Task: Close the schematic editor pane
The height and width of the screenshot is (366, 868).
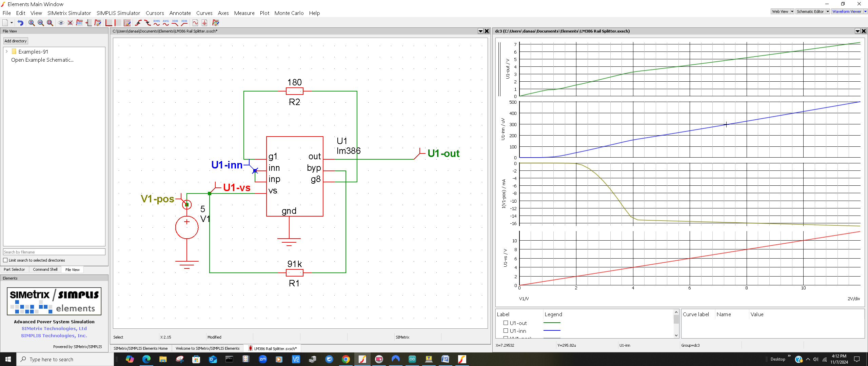Action: 487,31
